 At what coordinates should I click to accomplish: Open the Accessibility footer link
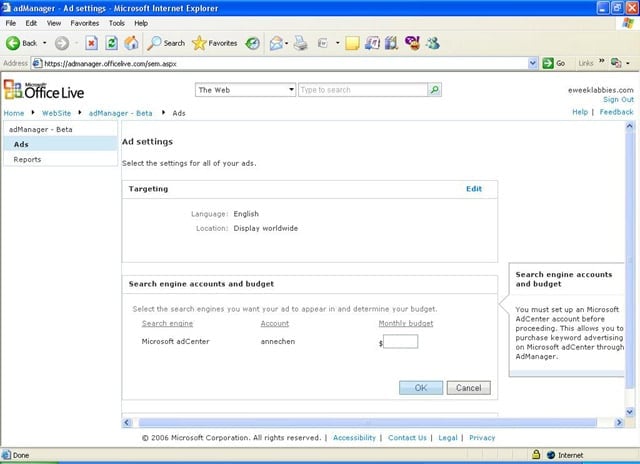[354, 437]
